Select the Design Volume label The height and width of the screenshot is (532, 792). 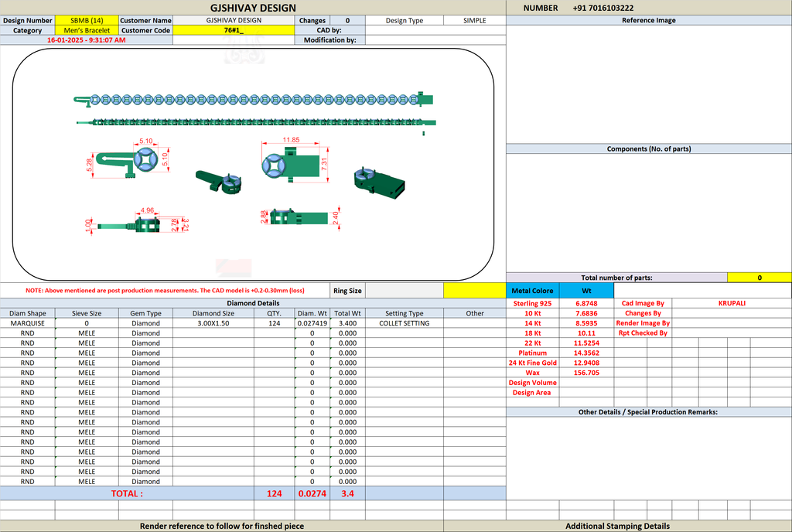click(x=532, y=383)
